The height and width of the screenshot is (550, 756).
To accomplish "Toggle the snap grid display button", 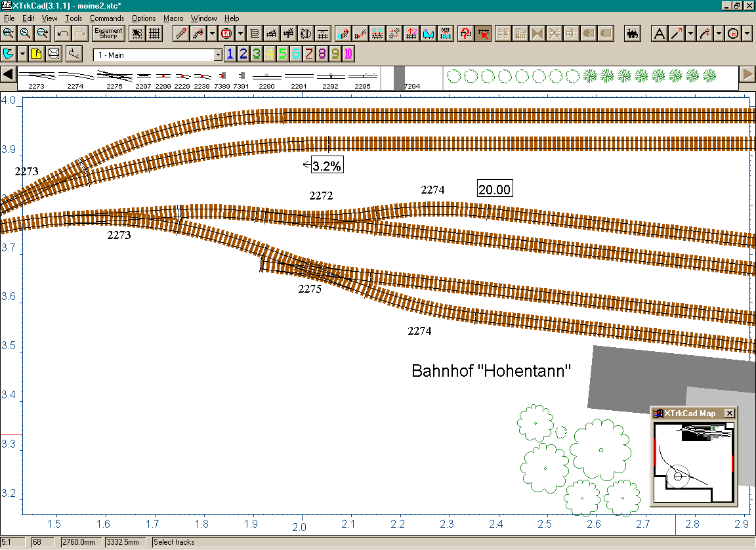I will tap(154, 33).
